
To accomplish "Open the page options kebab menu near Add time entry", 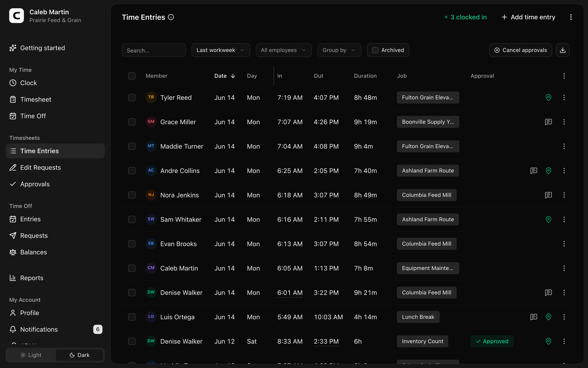I will (571, 17).
